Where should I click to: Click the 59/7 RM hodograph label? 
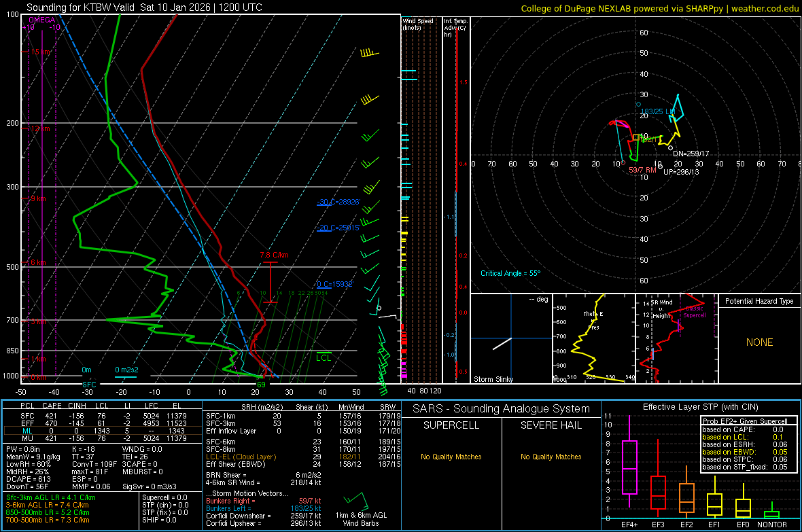coord(642,170)
